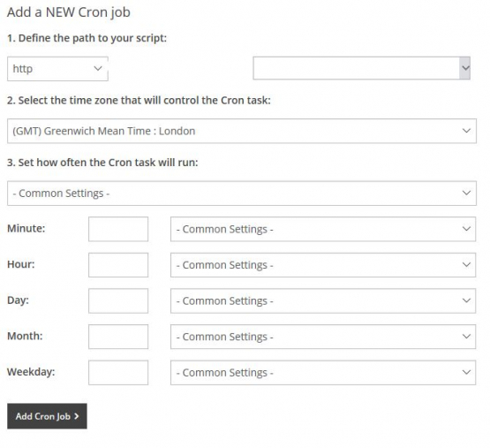The image size is (490, 448).
Task: Click the chevron on the time zone selector
Action: click(x=466, y=131)
